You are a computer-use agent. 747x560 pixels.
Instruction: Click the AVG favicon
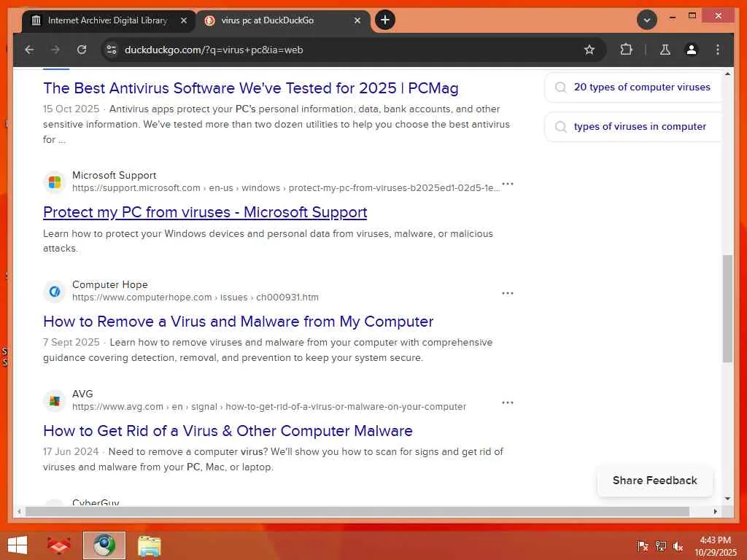coord(54,400)
